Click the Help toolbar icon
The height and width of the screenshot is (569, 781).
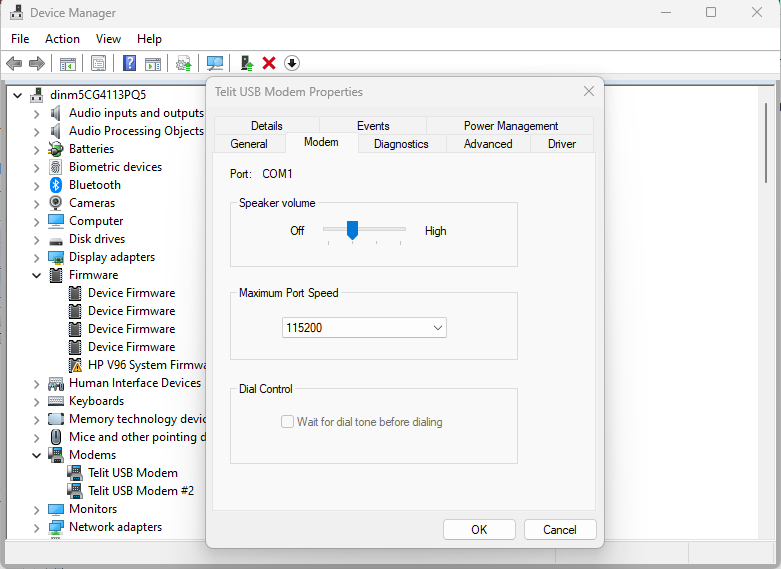coord(129,63)
